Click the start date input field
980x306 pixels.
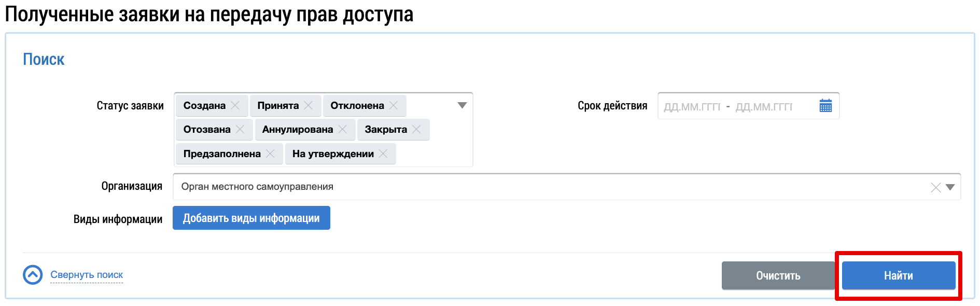pyautogui.click(x=692, y=106)
